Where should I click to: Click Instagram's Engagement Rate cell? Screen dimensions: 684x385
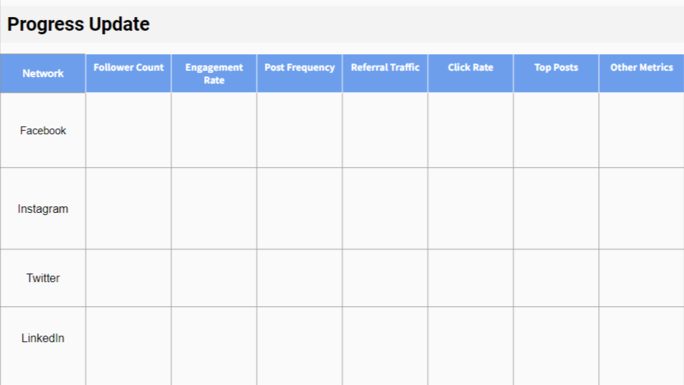coord(214,208)
